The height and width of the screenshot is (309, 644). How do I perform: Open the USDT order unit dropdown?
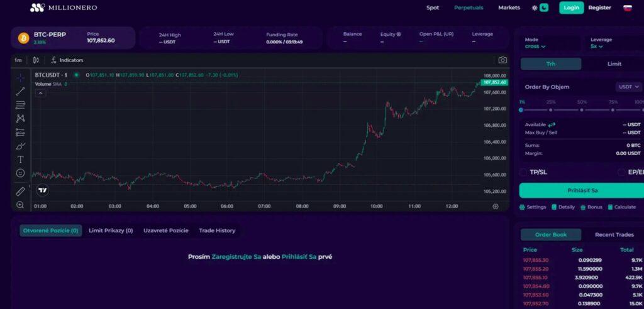point(629,87)
